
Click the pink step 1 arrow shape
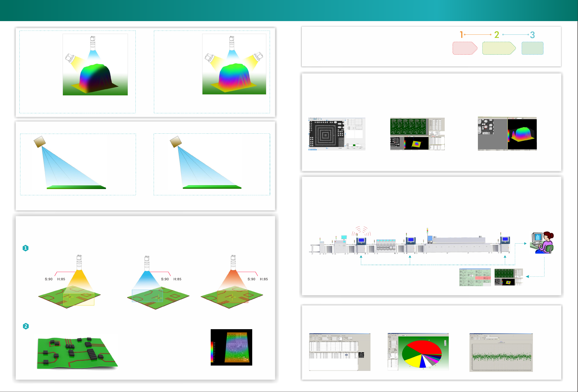coord(464,48)
